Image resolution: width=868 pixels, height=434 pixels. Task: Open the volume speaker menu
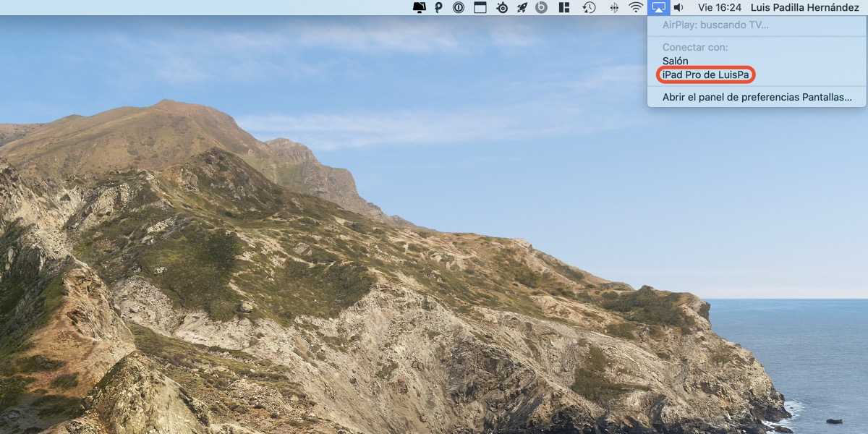(678, 7)
